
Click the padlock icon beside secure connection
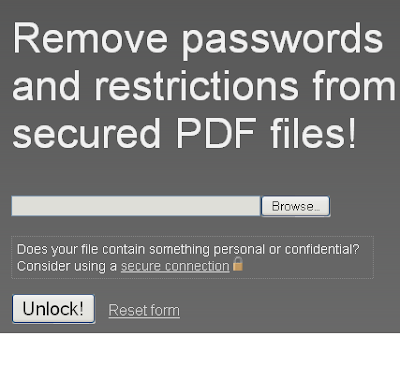coord(238,264)
